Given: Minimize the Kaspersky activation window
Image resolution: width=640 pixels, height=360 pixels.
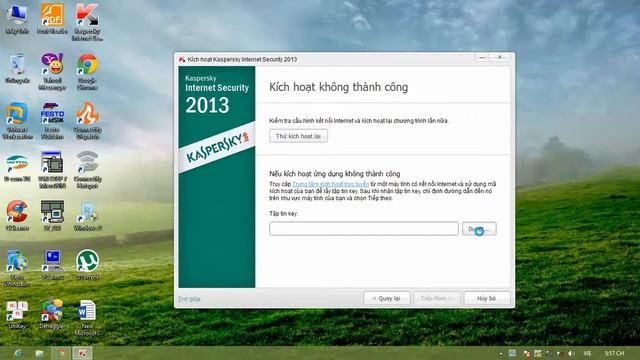Looking at the screenshot, I should (482, 57).
